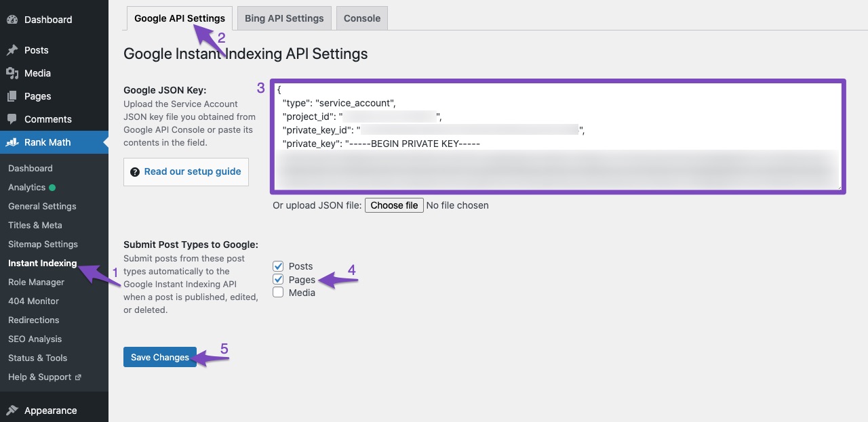868x422 pixels.
Task: Click the Appearance brush icon
Action: point(12,410)
